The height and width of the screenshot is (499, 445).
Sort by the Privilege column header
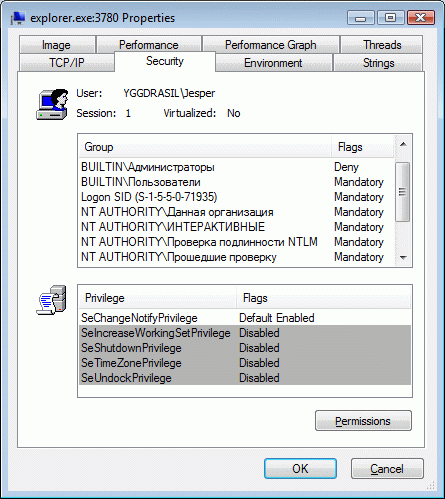(158, 298)
